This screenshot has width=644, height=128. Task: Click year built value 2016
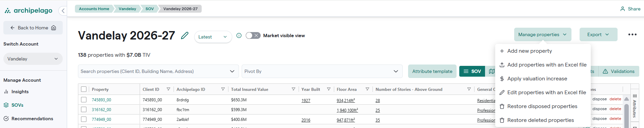[x=306, y=120]
